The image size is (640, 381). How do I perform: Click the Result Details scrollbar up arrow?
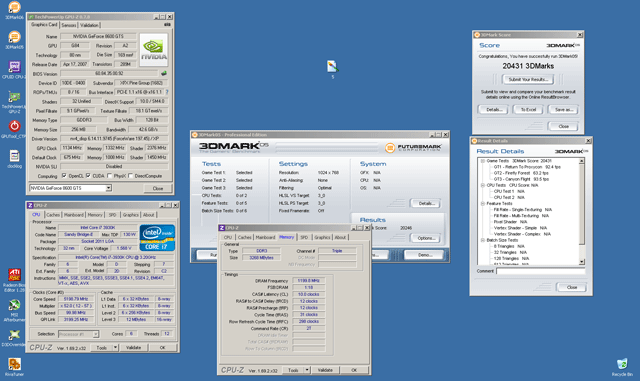(x=582, y=161)
